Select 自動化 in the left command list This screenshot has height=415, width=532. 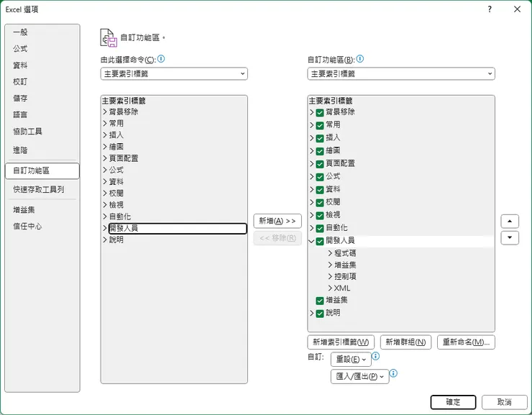click(120, 216)
